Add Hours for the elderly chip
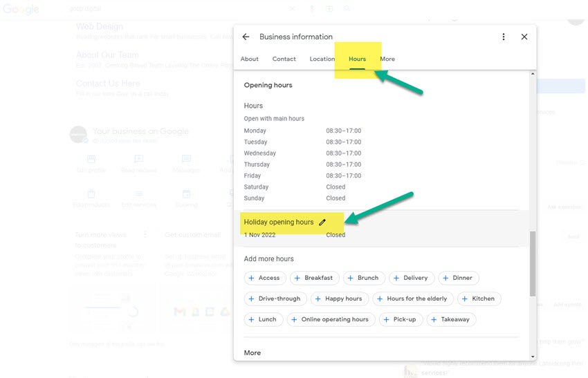The height and width of the screenshot is (378, 588). pyautogui.click(x=412, y=299)
